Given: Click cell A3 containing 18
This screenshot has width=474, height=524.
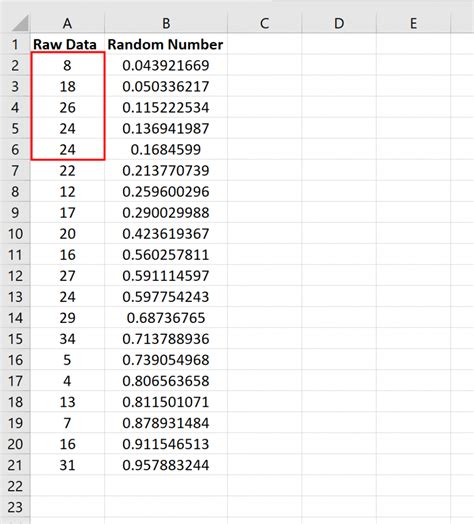Looking at the screenshot, I should (x=68, y=86).
